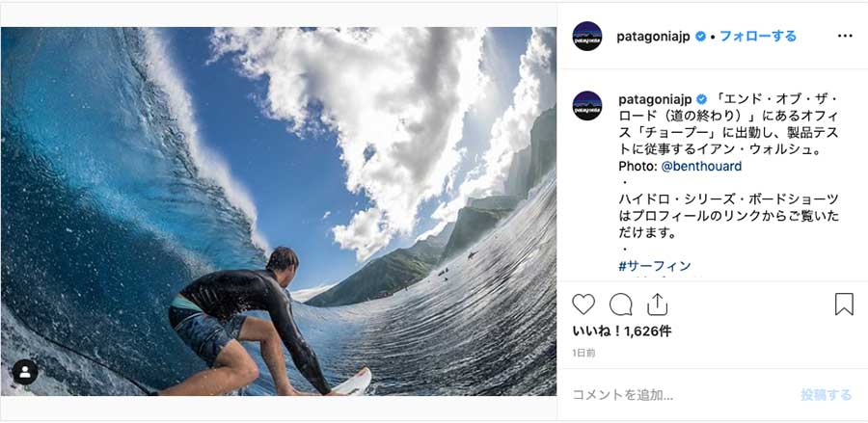Image resolution: width=868 pixels, height=423 pixels.
Task: Open patagoniajp username in the caption
Action: click(655, 99)
